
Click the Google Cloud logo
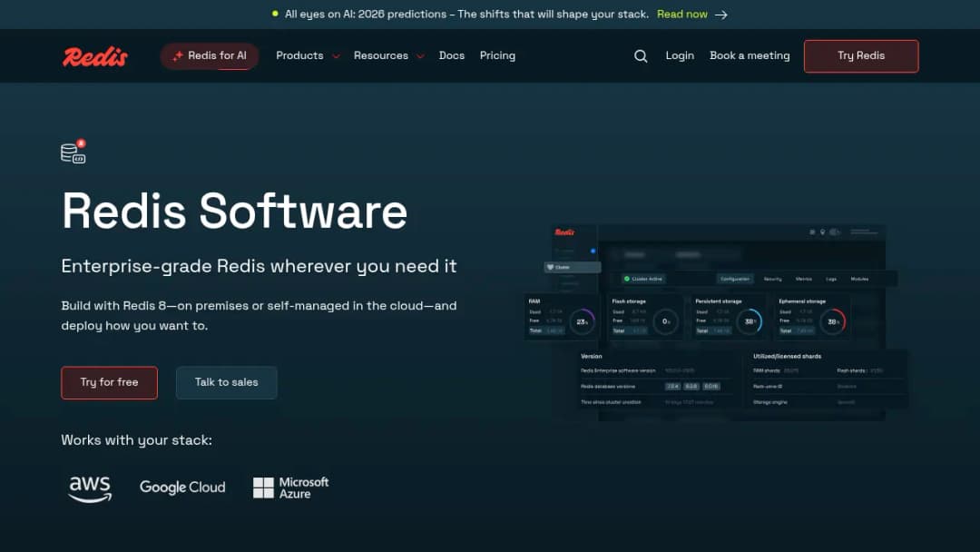click(x=182, y=487)
